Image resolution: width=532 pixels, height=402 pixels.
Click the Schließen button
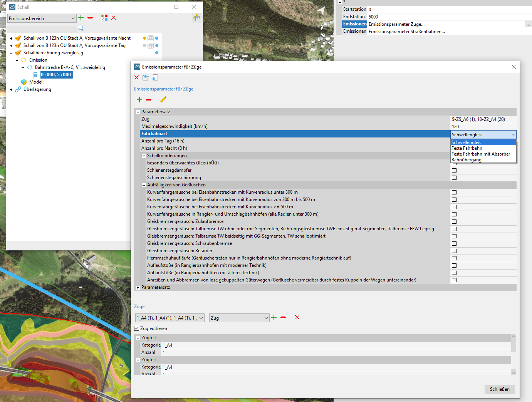[x=499, y=389]
